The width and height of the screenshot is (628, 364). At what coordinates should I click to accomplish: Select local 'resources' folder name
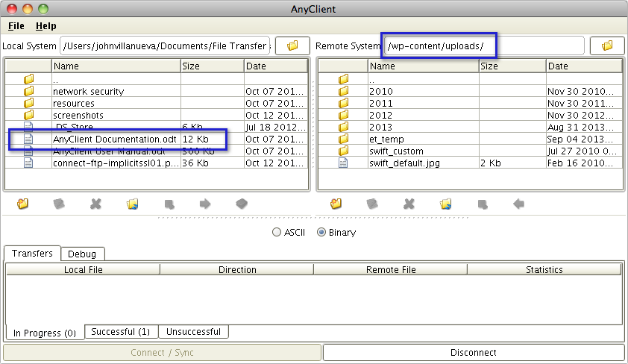coord(74,104)
